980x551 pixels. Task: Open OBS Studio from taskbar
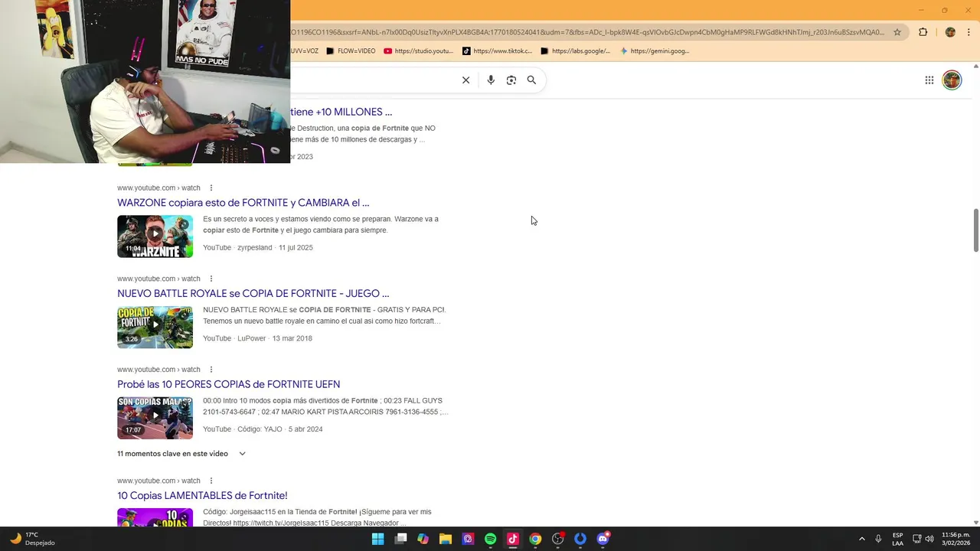pyautogui.click(x=558, y=539)
